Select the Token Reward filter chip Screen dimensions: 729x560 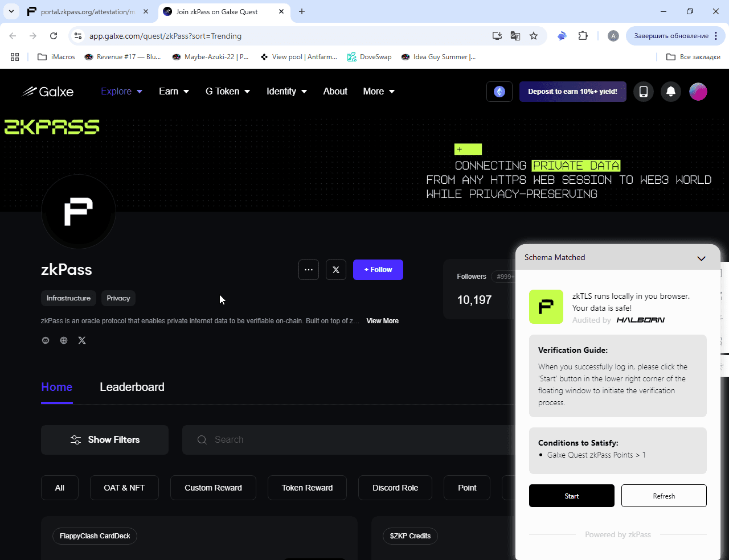(x=307, y=488)
